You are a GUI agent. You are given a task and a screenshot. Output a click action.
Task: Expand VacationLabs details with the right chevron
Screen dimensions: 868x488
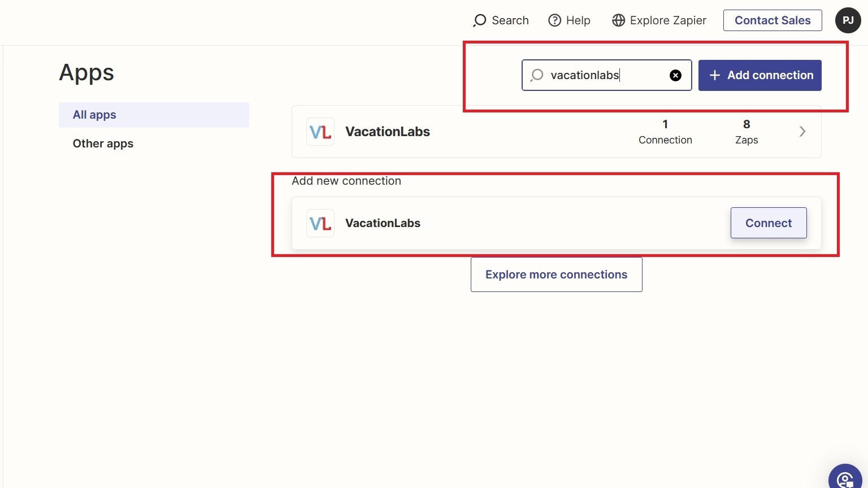click(x=802, y=132)
